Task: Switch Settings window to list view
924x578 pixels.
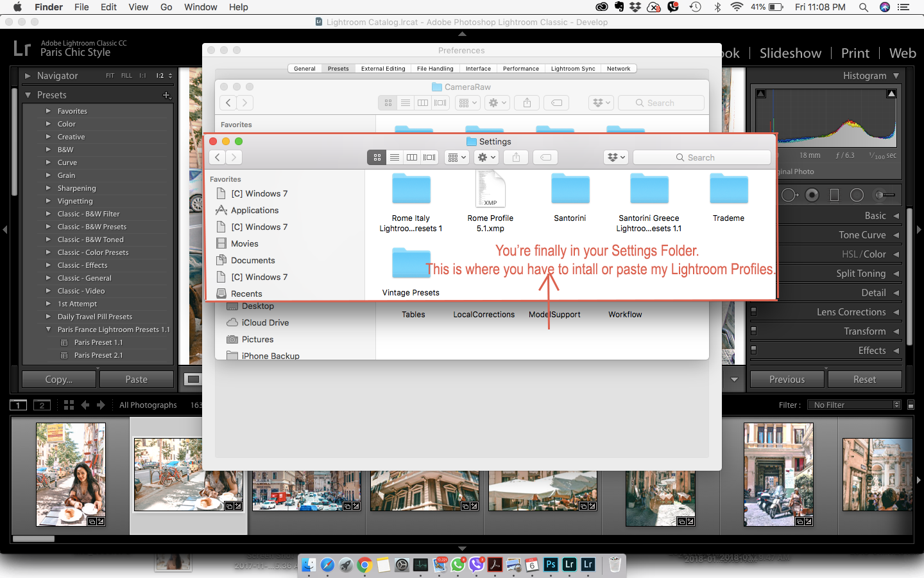Action: coord(395,157)
